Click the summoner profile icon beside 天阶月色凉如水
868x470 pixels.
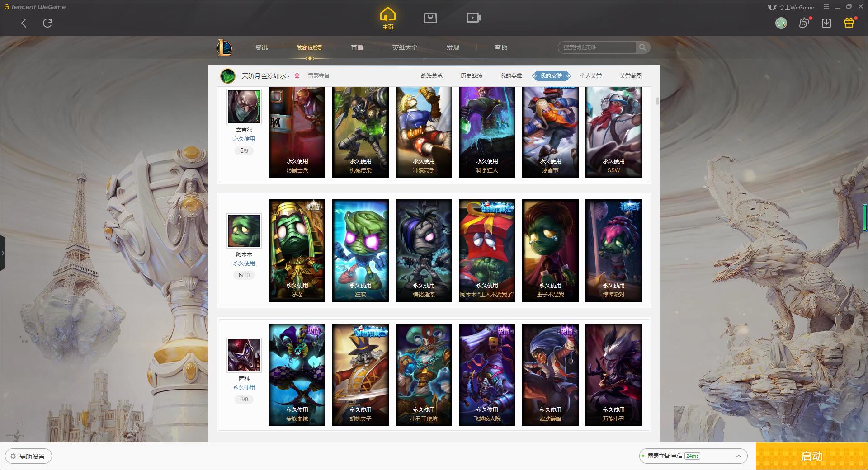coord(228,76)
